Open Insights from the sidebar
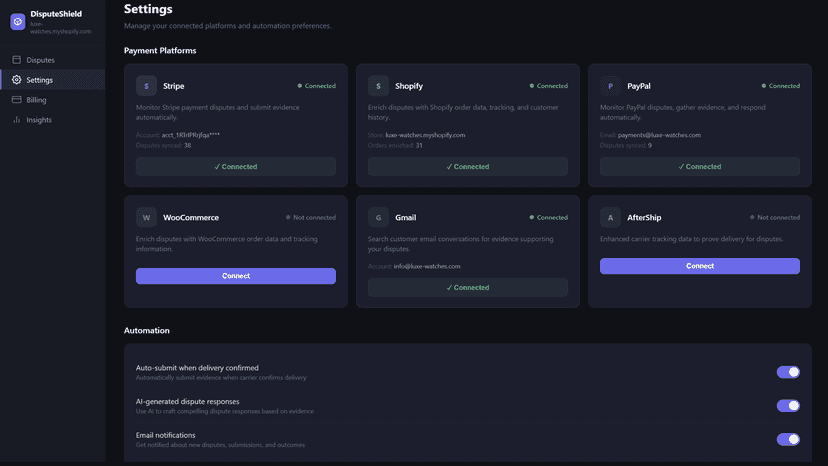The image size is (828, 466). click(52, 120)
